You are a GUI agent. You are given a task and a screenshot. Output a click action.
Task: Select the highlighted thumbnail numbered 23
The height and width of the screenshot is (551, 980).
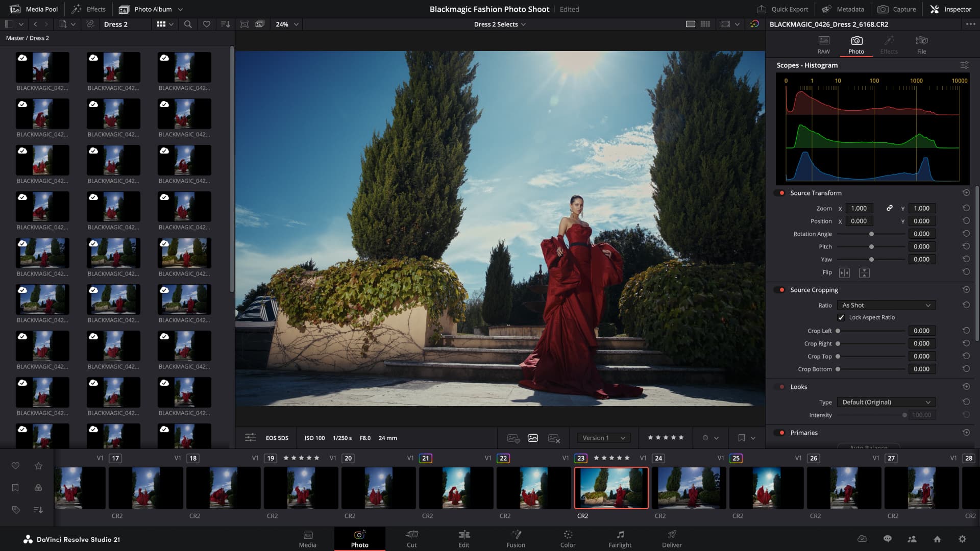[x=611, y=488]
